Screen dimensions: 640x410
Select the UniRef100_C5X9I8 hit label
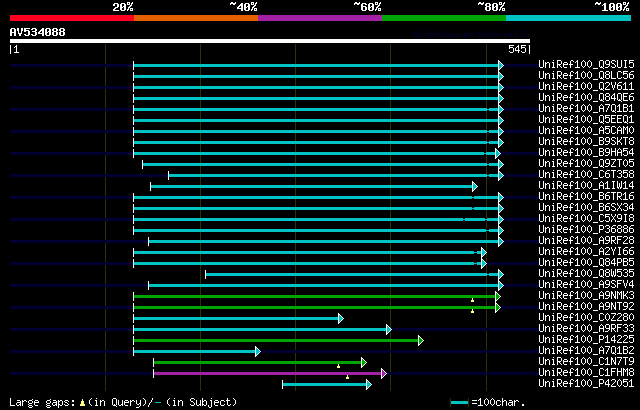[586, 219]
